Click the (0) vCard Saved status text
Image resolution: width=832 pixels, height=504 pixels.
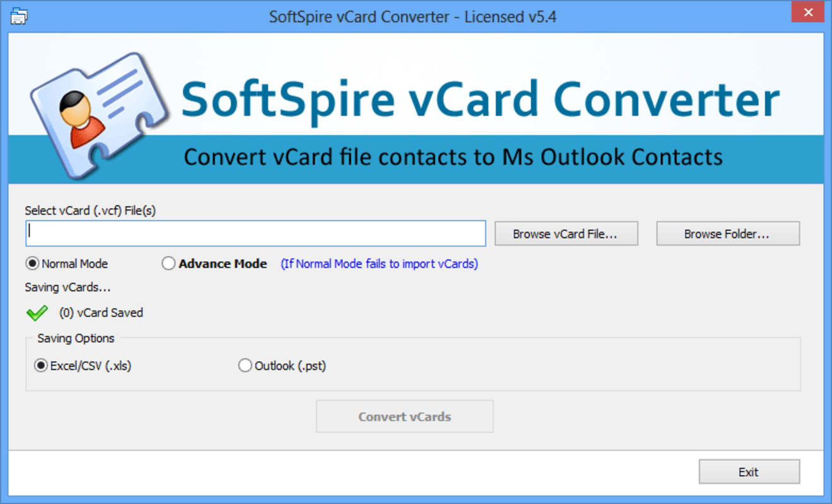tap(101, 312)
